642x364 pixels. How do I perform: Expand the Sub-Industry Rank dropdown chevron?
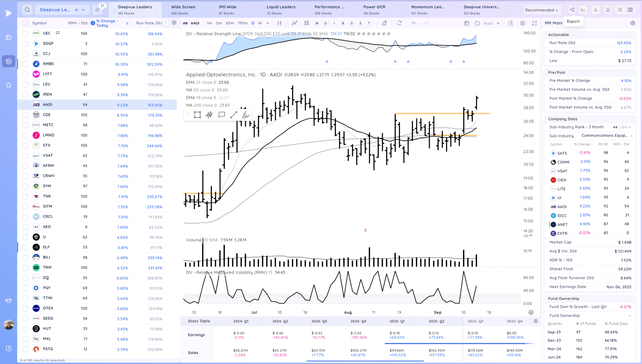[630, 127]
